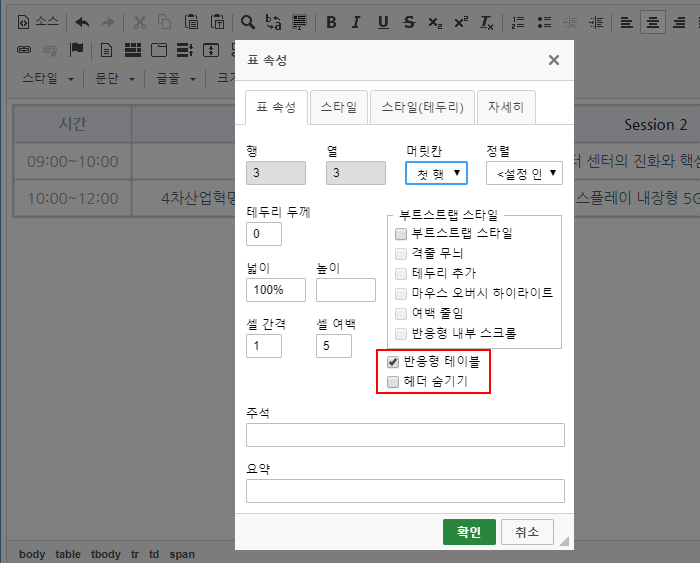
Task: Undo the last action
Action: coord(82,22)
